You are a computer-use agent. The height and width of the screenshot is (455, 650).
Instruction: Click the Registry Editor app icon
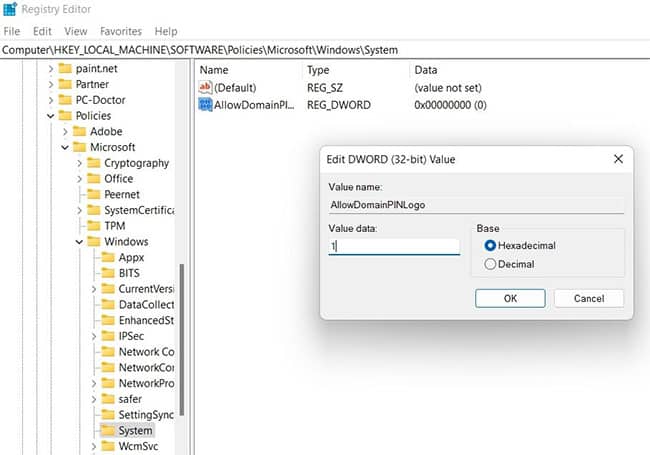click(x=10, y=9)
